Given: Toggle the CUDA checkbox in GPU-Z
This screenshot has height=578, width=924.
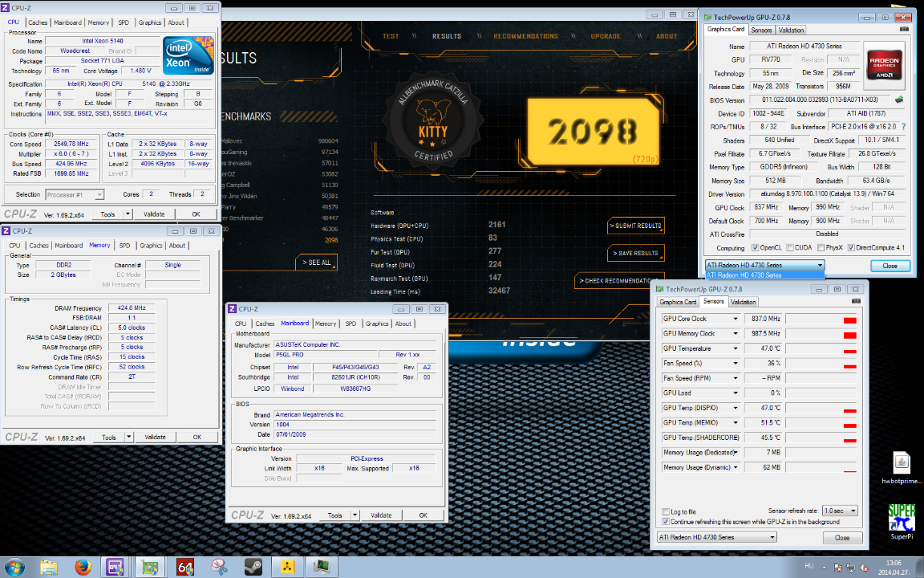Looking at the screenshot, I should (x=789, y=248).
